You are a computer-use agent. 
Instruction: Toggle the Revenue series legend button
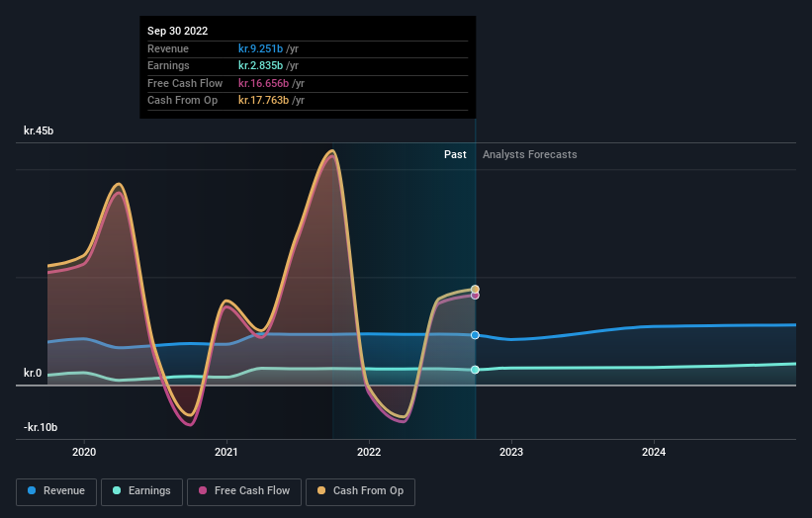tap(56, 491)
